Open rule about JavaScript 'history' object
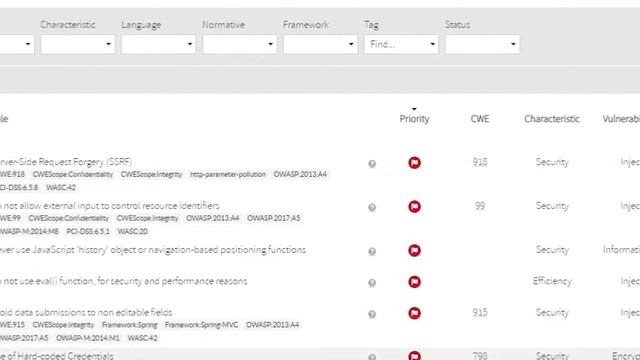 (153, 249)
